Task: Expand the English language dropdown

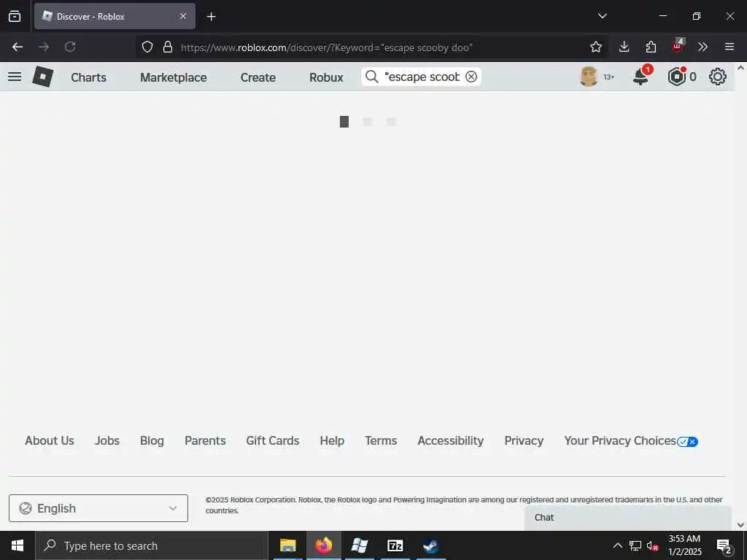Action: coord(98,508)
